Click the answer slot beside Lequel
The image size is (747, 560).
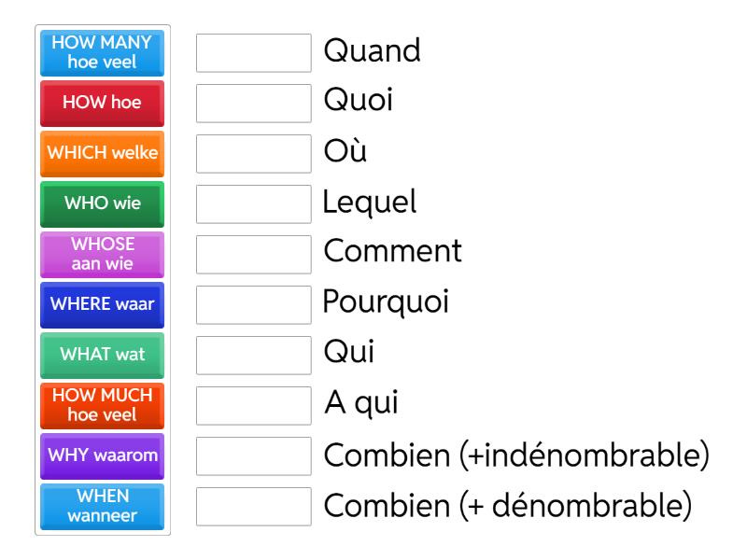(x=253, y=203)
